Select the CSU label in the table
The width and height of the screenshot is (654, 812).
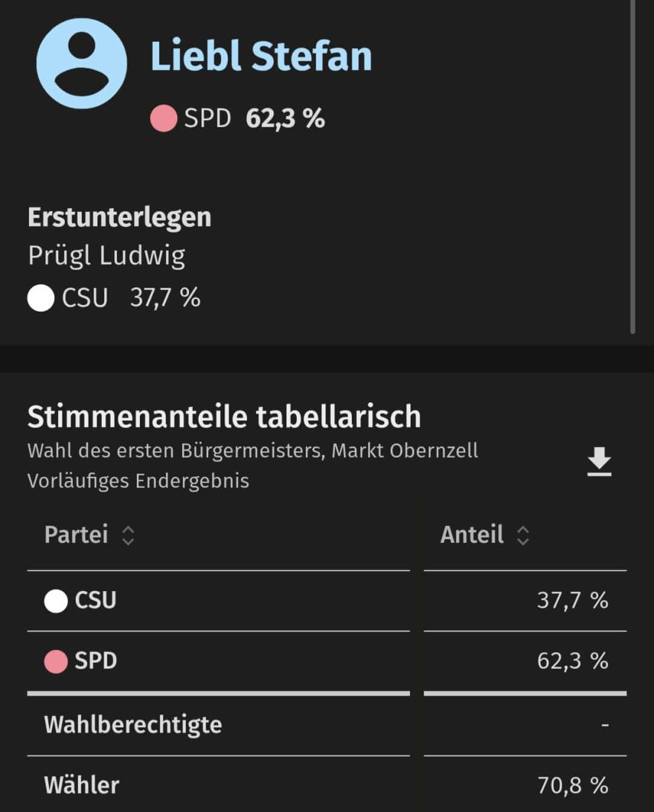(95, 601)
